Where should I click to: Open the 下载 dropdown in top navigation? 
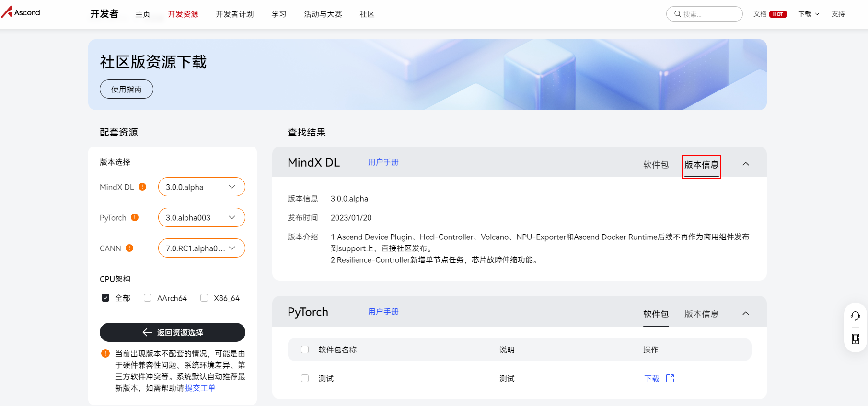pyautogui.click(x=809, y=14)
